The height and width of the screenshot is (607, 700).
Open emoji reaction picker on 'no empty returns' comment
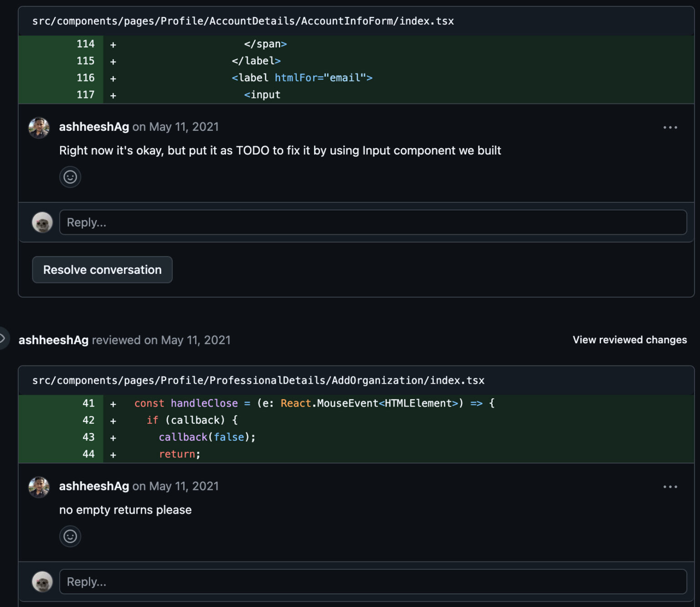click(70, 536)
